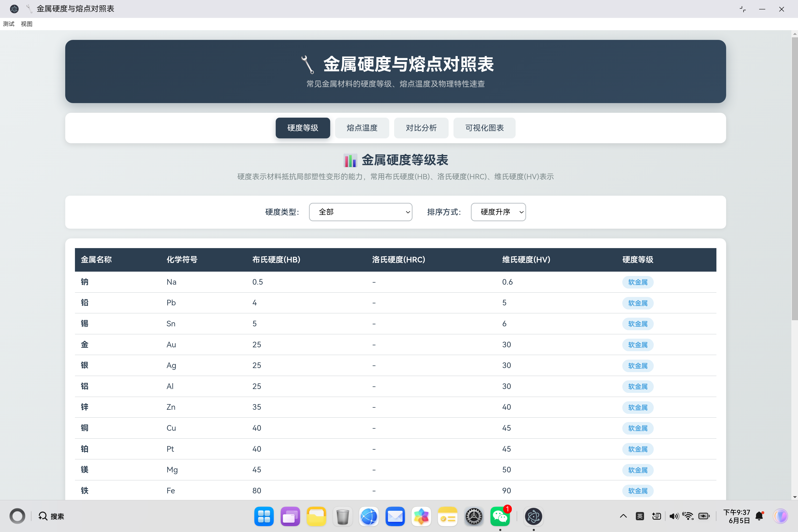Click the battery charging icon

pyautogui.click(x=704, y=516)
